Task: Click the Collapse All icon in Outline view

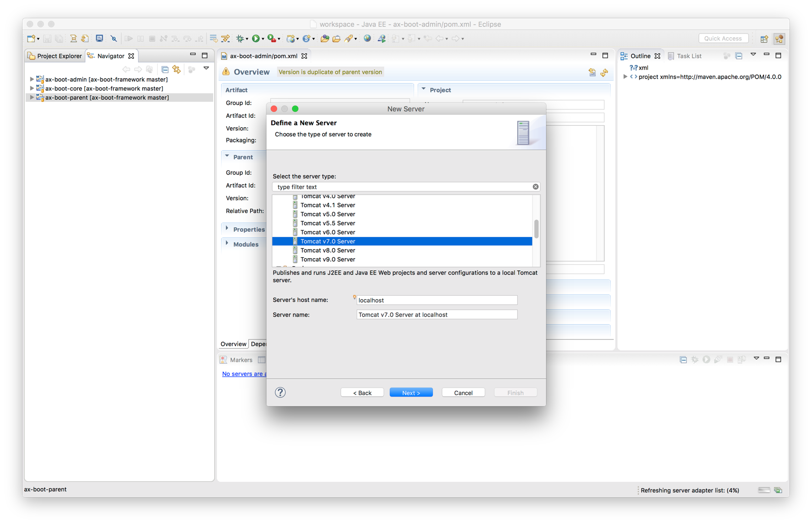Action: 739,56
